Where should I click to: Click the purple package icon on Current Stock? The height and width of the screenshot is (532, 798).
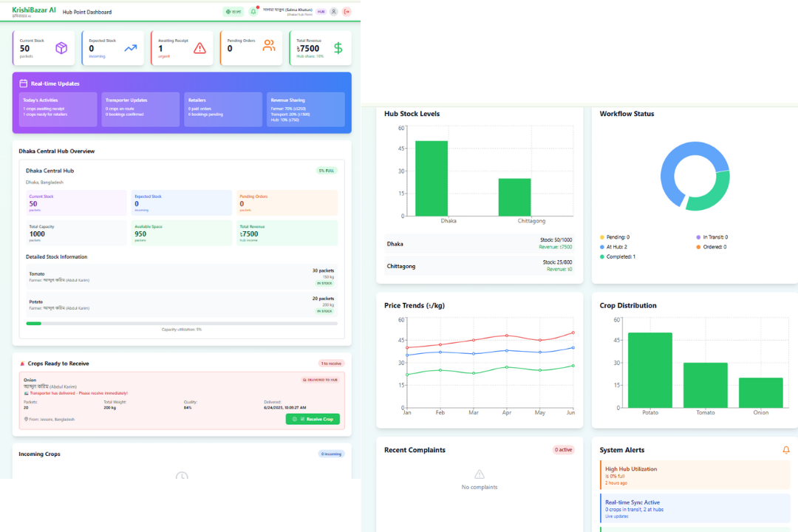[61, 48]
